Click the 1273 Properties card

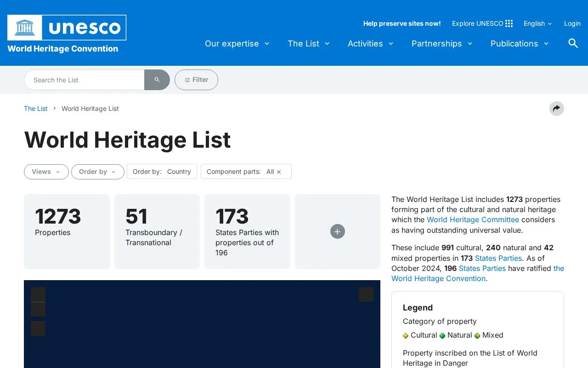click(x=67, y=231)
